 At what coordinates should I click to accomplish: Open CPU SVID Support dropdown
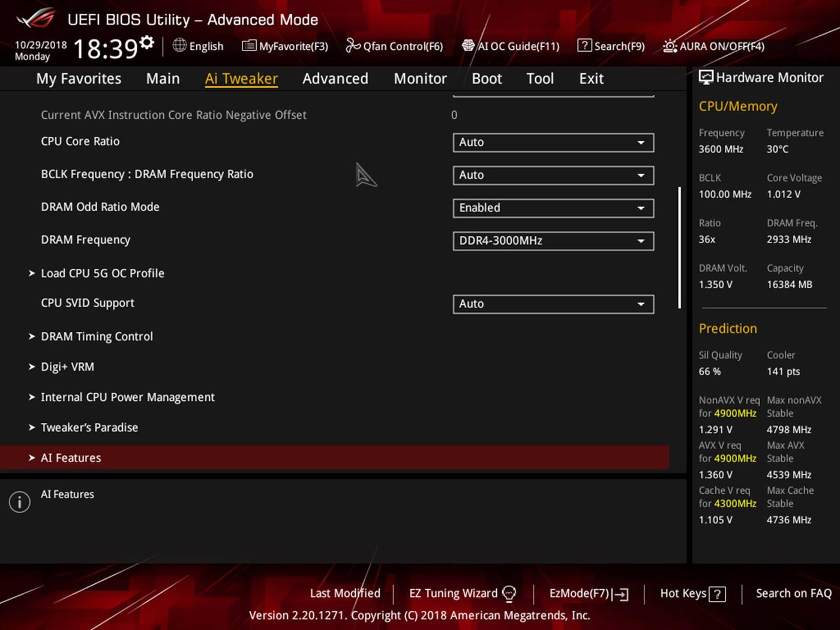(553, 304)
